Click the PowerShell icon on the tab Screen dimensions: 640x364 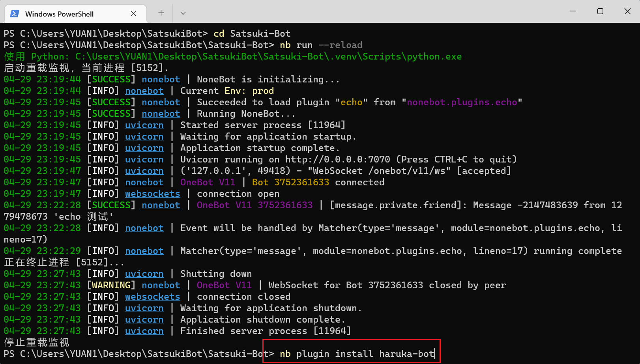click(15, 14)
